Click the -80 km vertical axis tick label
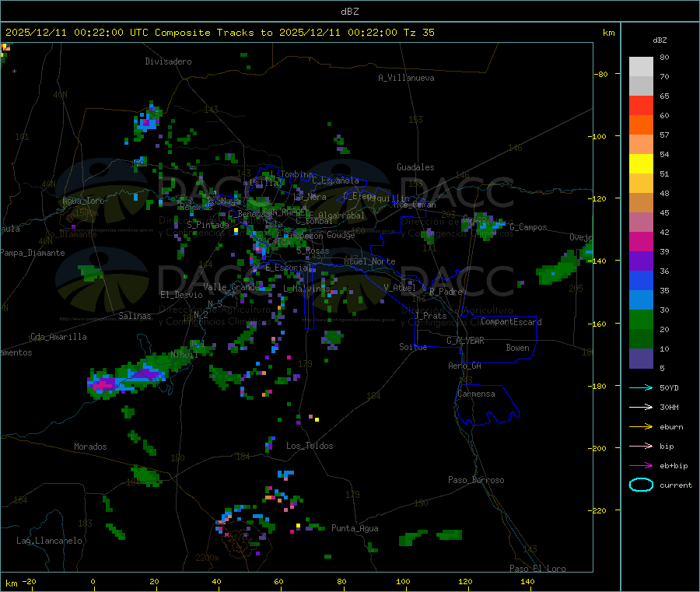This screenshot has width=700, height=592. tap(601, 74)
